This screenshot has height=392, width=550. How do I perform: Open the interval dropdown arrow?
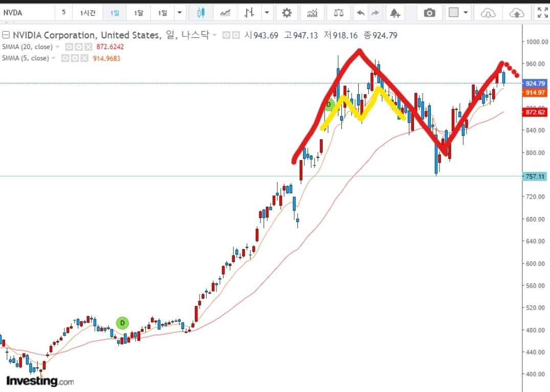coord(180,13)
